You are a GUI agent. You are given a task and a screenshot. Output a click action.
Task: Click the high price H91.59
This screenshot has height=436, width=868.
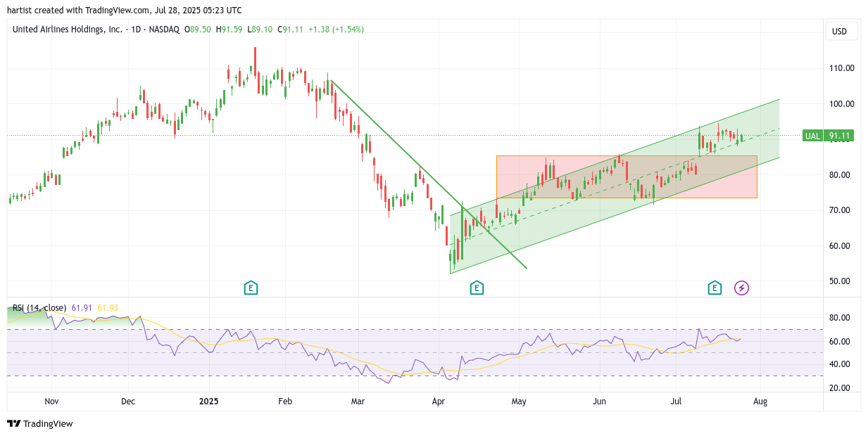[229, 30]
